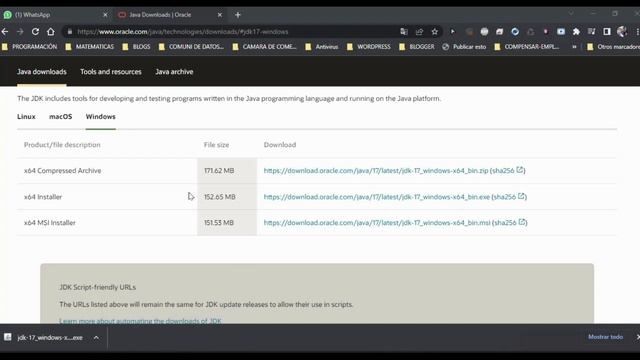Switch to the macOS downloads tab
This screenshot has width=640, height=360.
(60, 117)
